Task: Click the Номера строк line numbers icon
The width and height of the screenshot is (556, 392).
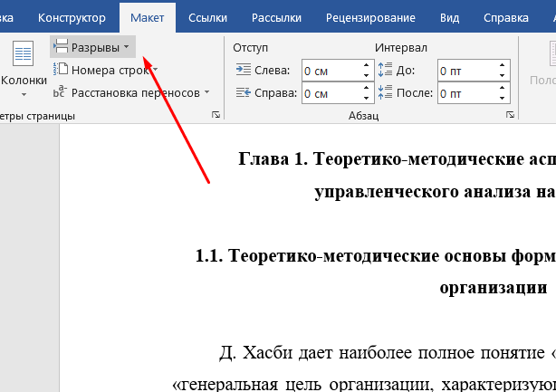Action: coord(61,69)
